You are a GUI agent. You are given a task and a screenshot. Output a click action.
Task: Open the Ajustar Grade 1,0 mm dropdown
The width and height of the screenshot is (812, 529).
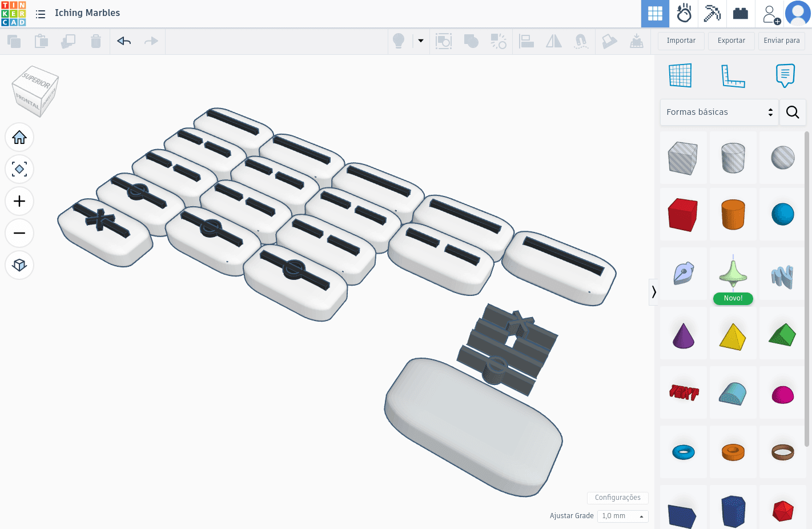[623, 516]
